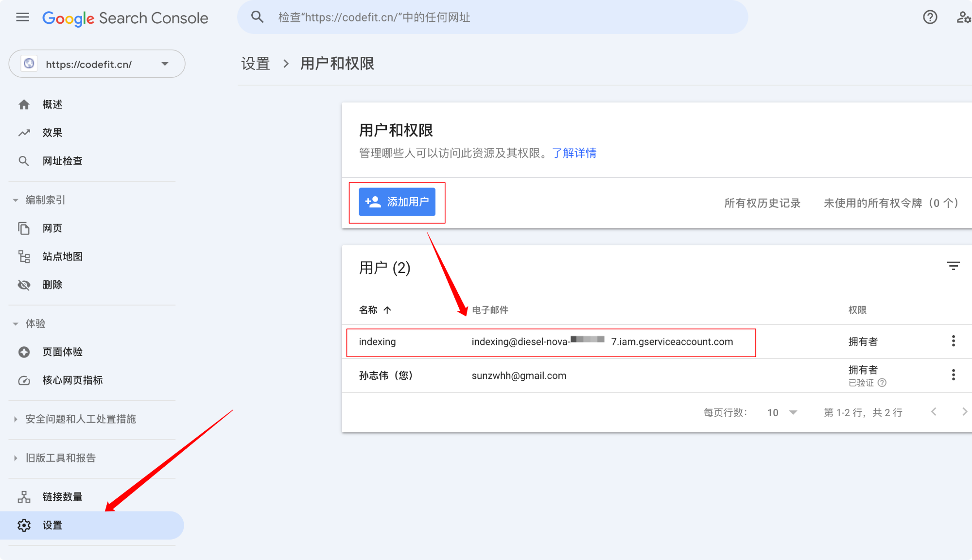The height and width of the screenshot is (560, 972).
Task: Click the URL inspection search field
Action: tap(493, 17)
